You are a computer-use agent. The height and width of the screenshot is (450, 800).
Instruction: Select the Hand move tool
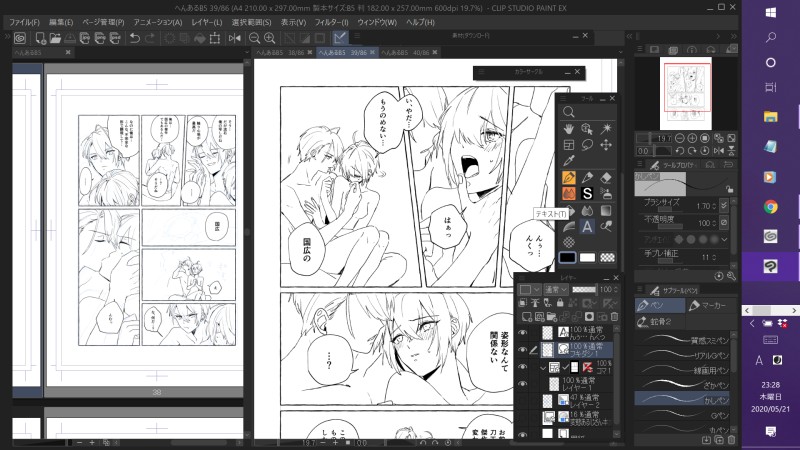point(568,129)
